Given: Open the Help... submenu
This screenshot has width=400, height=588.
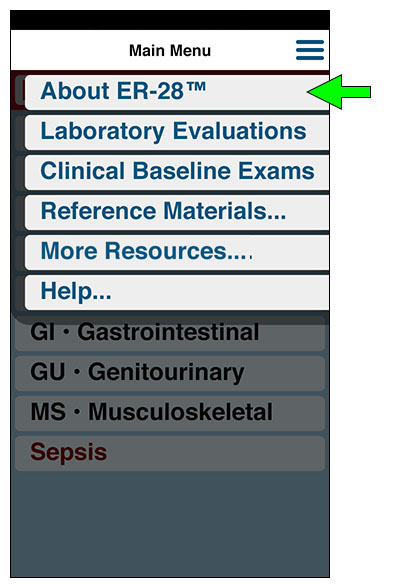Looking at the screenshot, I should [177, 292].
